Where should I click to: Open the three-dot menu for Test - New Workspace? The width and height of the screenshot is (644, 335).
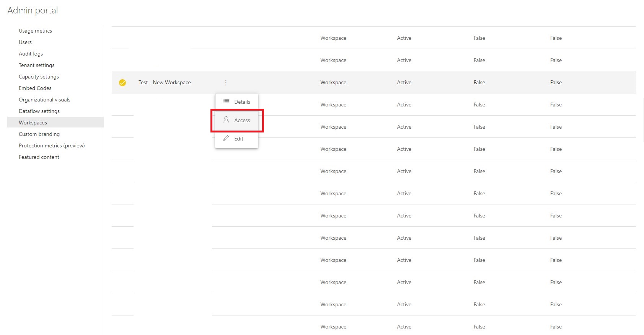point(226,83)
